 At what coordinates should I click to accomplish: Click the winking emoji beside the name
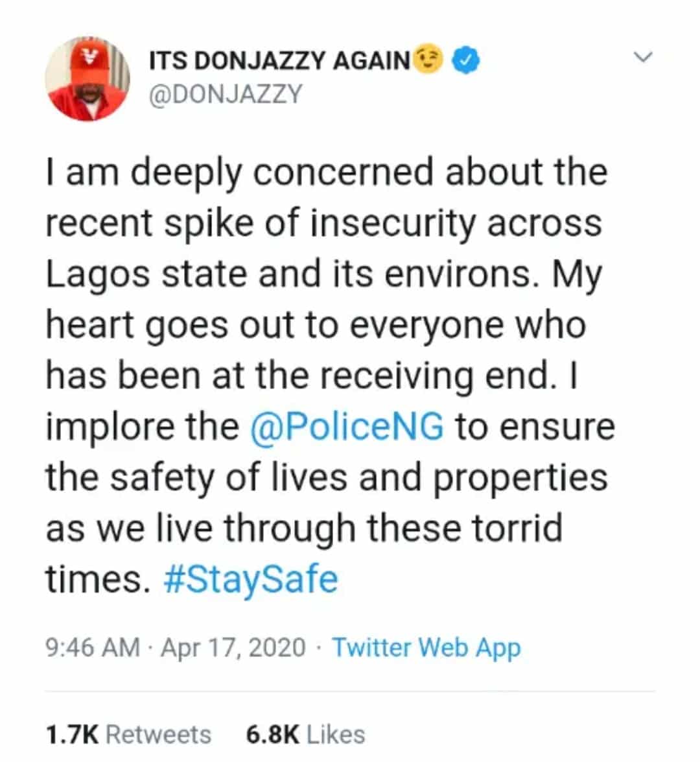click(x=428, y=59)
